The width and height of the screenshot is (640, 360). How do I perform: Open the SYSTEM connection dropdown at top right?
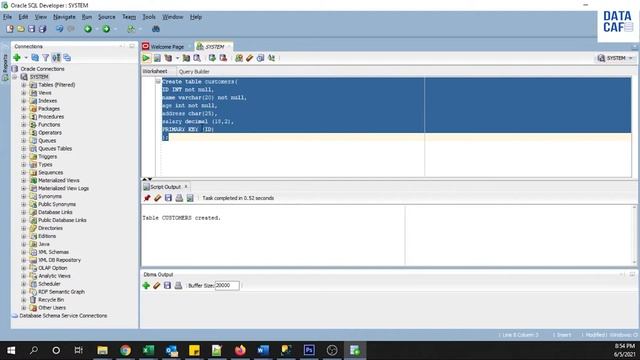coord(631,58)
